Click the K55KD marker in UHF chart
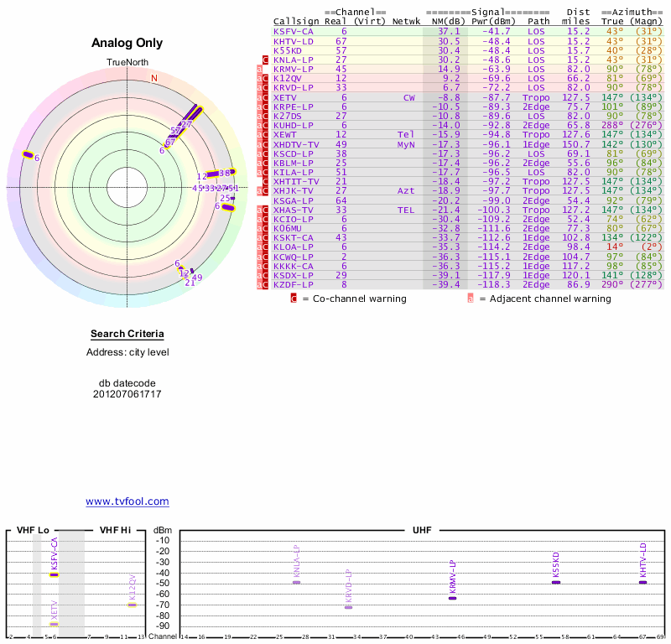Viewport: 671px width, 644px height. pos(556,583)
